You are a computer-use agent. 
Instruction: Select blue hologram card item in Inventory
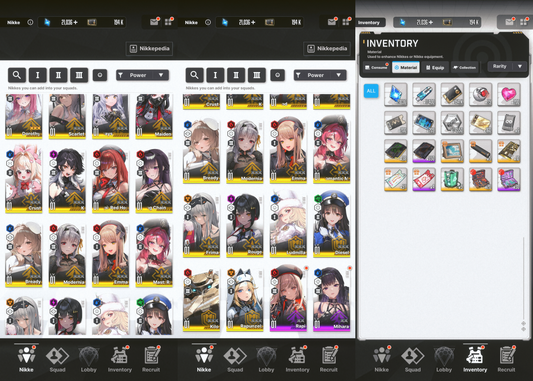click(x=424, y=122)
